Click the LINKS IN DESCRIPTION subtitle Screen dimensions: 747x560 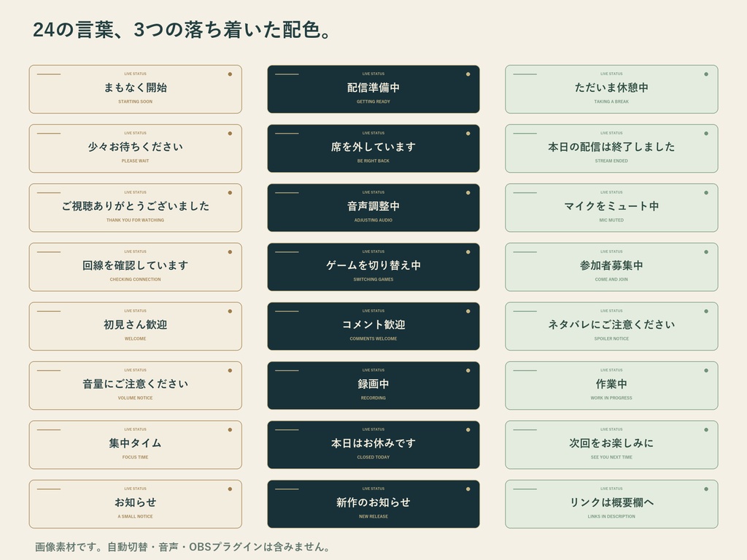coord(612,516)
